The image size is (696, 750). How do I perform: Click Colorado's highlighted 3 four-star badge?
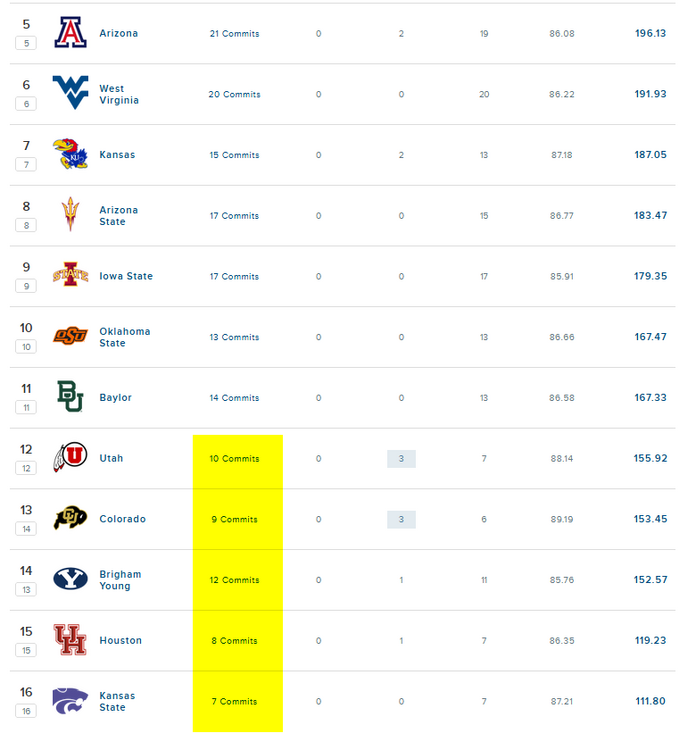pyautogui.click(x=401, y=520)
